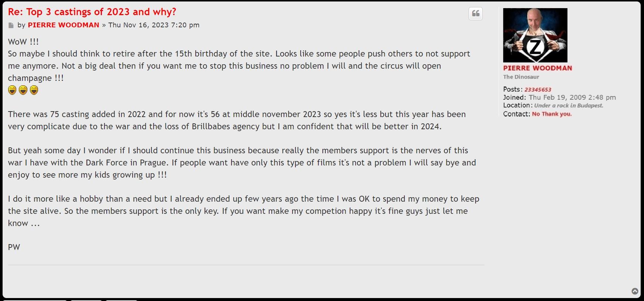View the user's posts count 23345653
This screenshot has width=644, height=301.
click(x=538, y=90)
